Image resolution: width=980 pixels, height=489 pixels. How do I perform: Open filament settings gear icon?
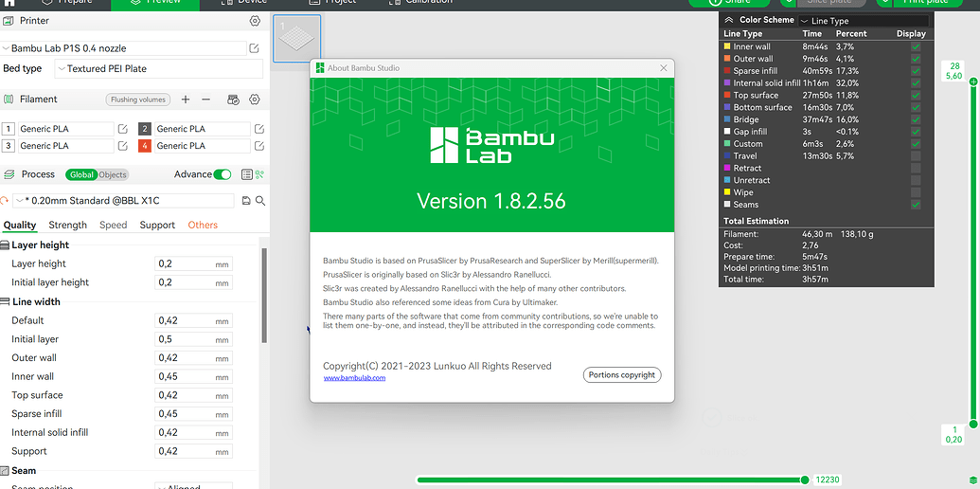(255, 100)
